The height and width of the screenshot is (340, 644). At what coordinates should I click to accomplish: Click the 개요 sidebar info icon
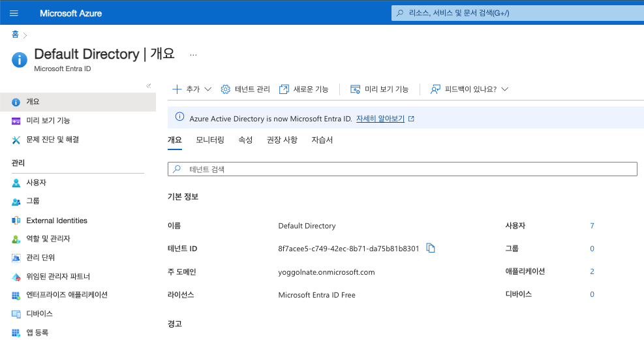16,102
